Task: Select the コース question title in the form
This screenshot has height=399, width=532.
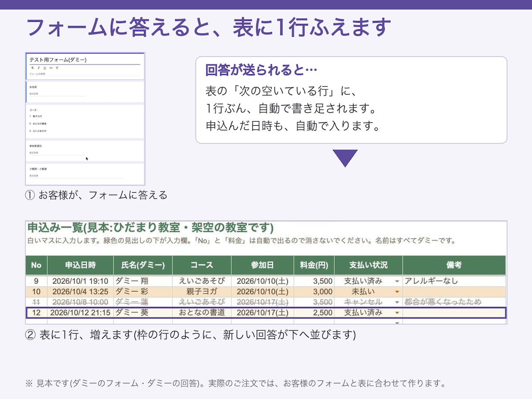Action: point(33,110)
